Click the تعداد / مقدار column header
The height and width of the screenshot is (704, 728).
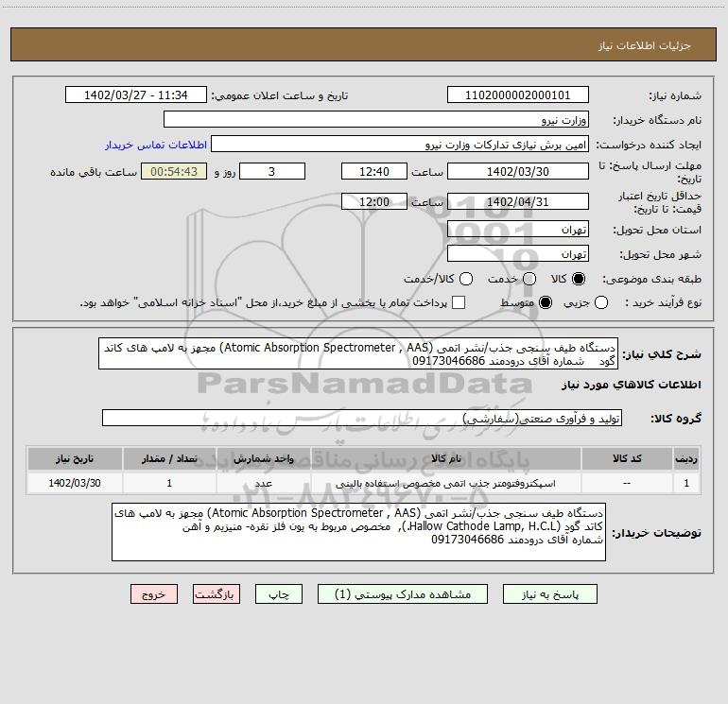tap(169, 458)
